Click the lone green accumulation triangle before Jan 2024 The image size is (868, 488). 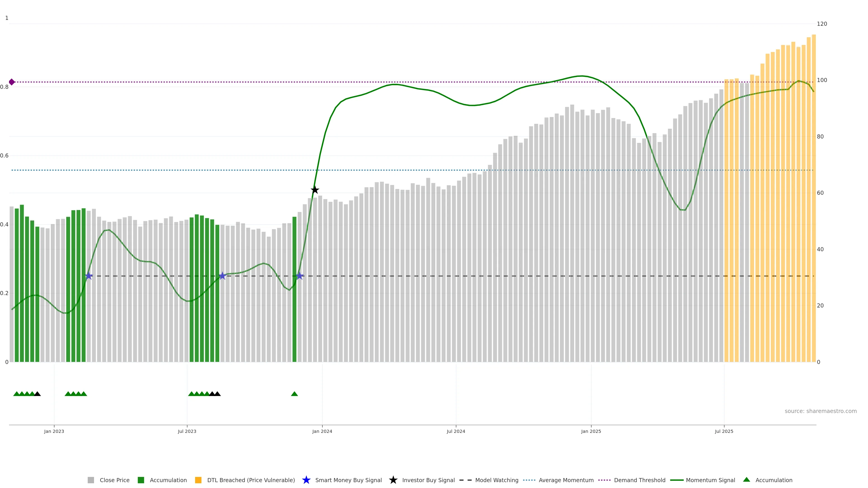coord(294,394)
